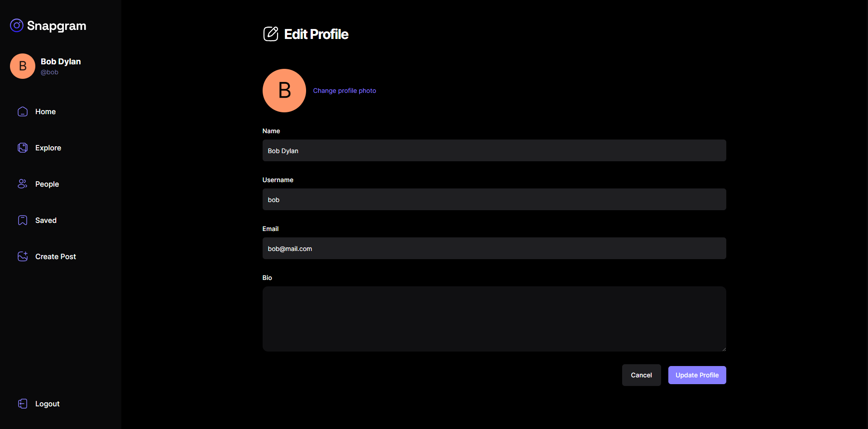Image resolution: width=868 pixels, height=429 pixels.
Task: Go to the People page label
Action: click(x=47, y=184)
